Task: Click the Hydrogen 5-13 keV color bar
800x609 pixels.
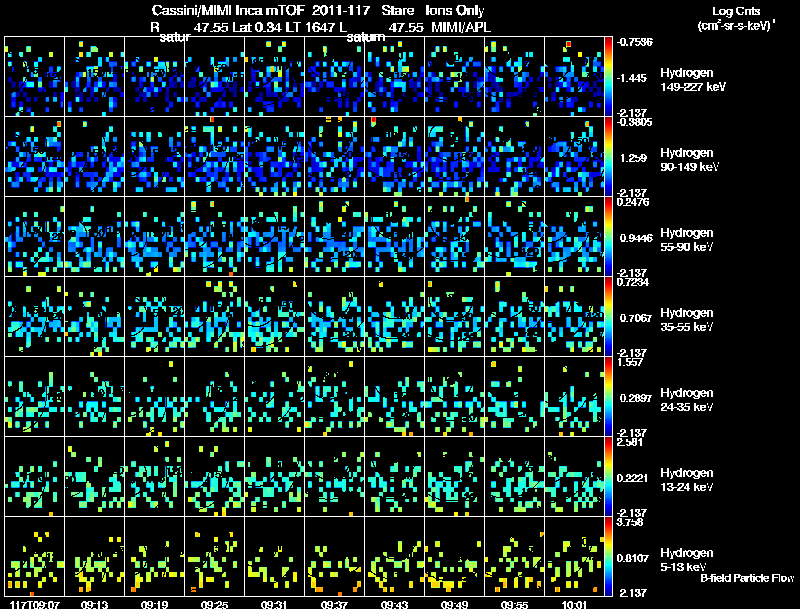Action: pyautogui.click(x=608, y=556)
